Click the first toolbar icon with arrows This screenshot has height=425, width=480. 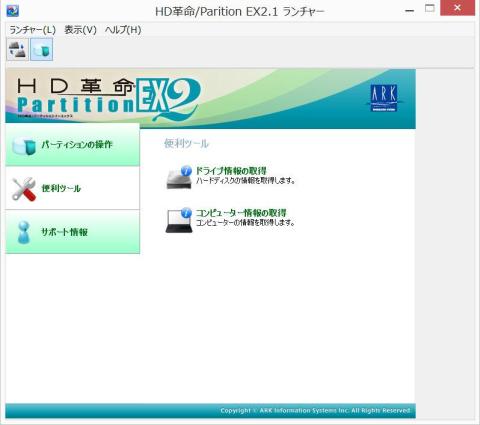tap(17, 49)
